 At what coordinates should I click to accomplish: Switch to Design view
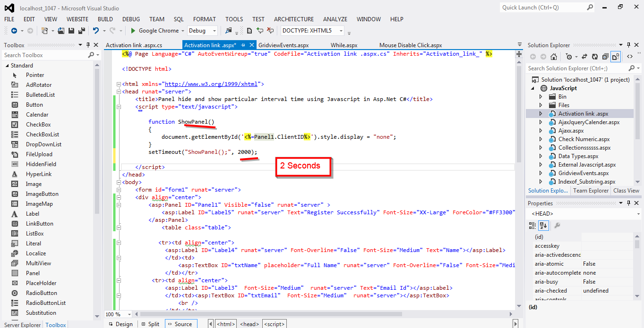pos(120,324)
